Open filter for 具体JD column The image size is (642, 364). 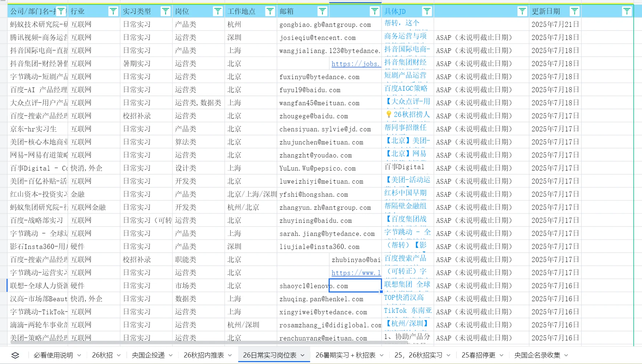pos(427,12)
